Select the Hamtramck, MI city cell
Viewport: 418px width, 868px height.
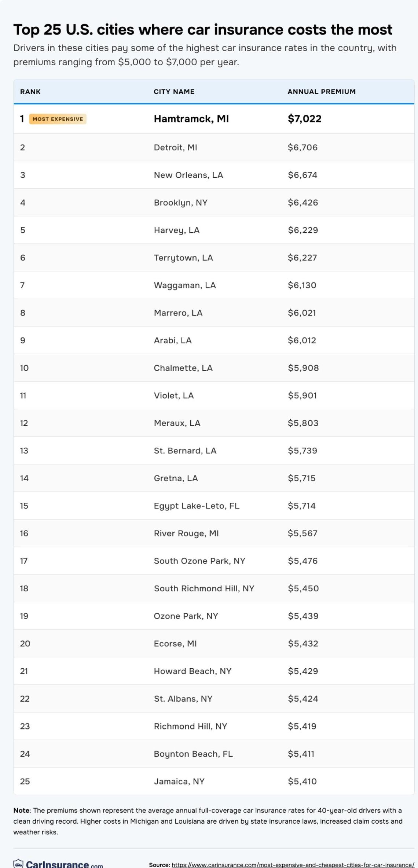click(191, 119)
